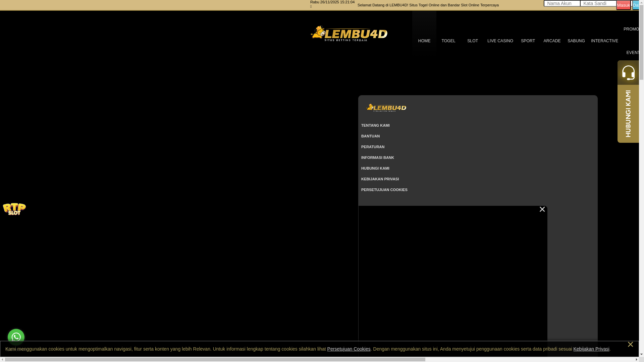Image resolution: width=644 pixels, height=362 pixels.
Task: Open Kebijakan Privasi in cookie banner
Action: point(591,349)
